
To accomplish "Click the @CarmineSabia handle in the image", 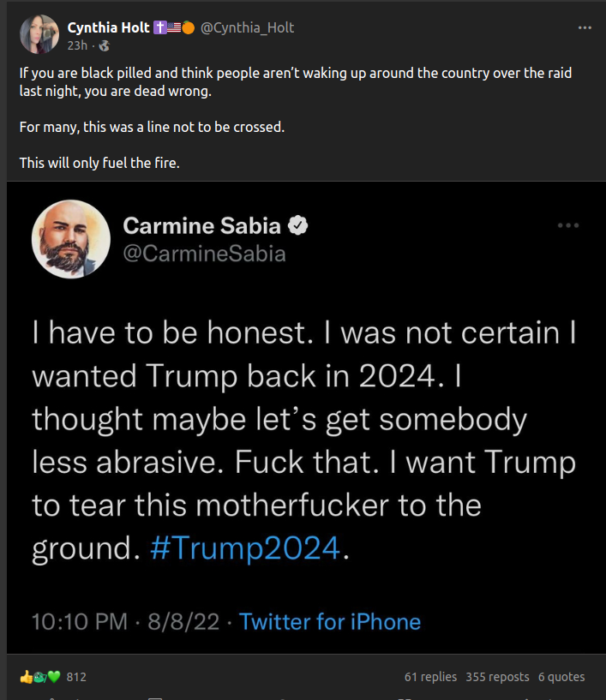I will point(204,254).
